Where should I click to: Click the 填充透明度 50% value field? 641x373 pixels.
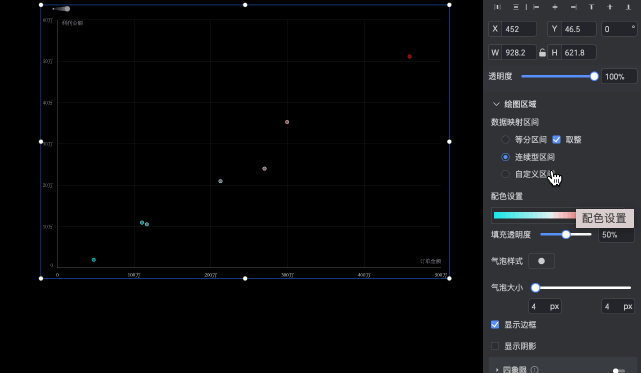click(616, 235)
